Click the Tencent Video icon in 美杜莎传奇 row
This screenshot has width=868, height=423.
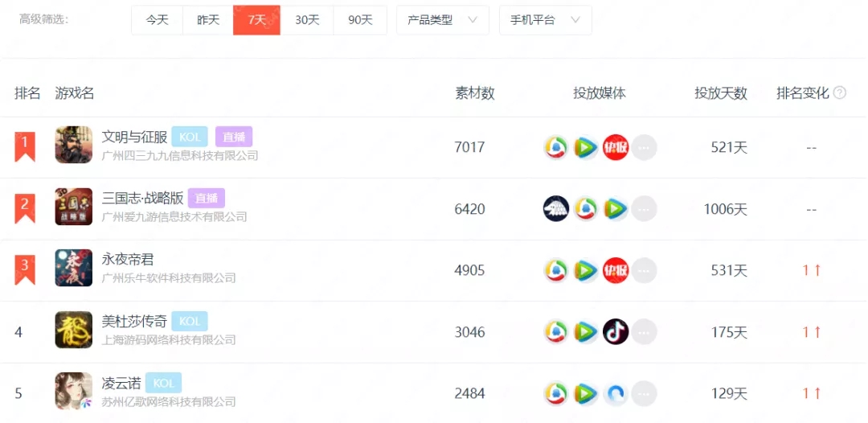586,331
